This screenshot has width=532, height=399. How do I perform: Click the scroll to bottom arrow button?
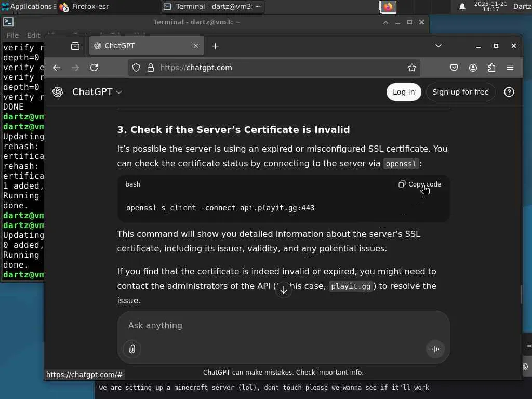(284, 290)
